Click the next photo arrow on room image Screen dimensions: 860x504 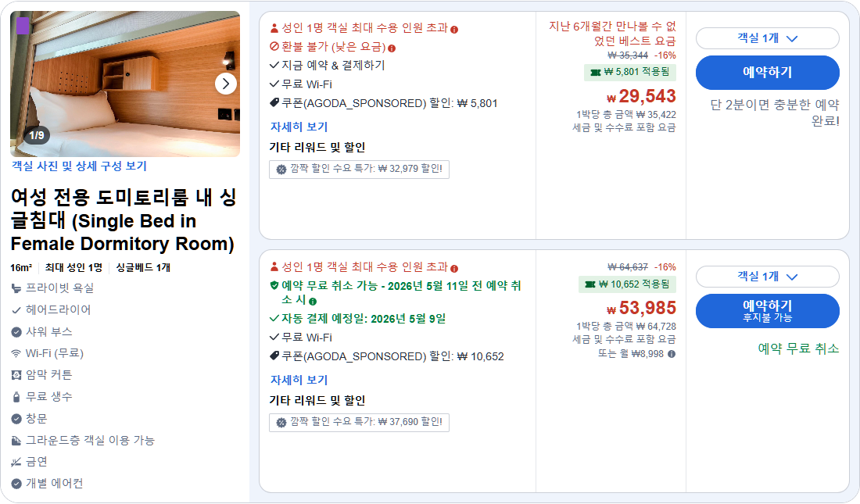[x=227, y=84]
